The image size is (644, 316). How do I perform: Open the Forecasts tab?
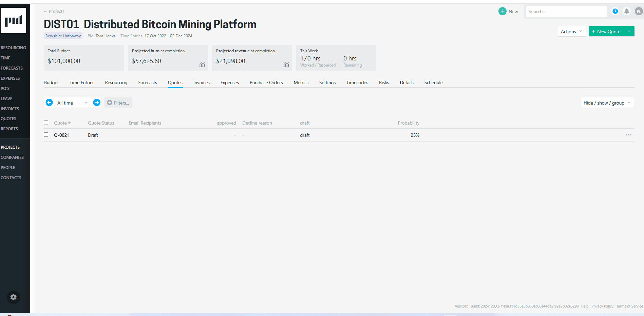(148, 82)
